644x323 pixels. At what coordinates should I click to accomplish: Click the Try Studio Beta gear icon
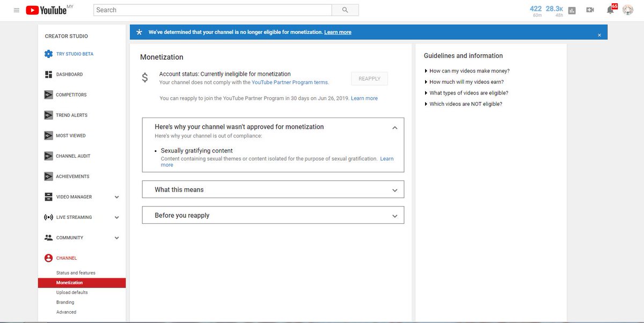click(x=48, y=54)
